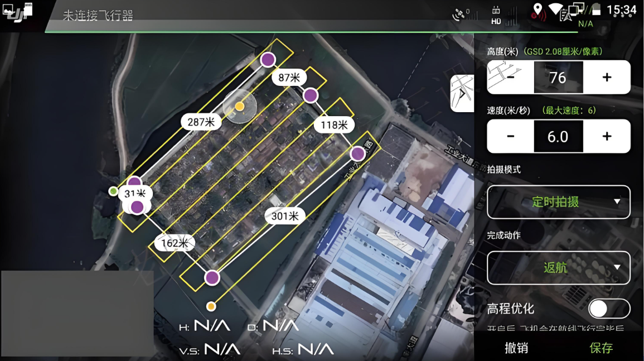The image size is (644, 361).
Task: Expand the 返航 completion action dropdown
Action: 559,268
